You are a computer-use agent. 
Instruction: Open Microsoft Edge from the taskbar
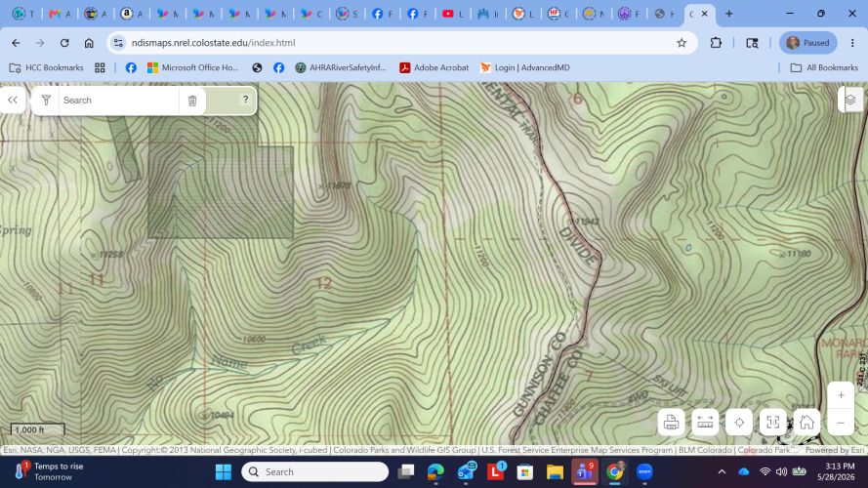coord(435,472)
